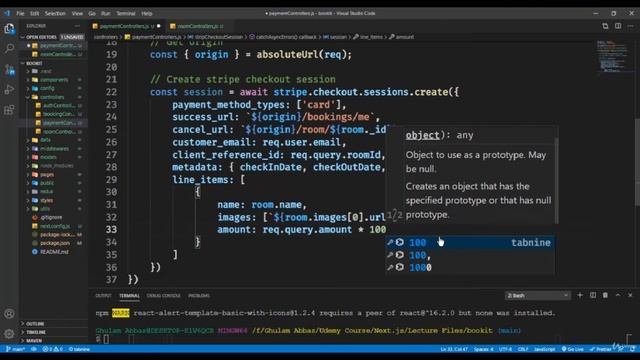Maximize the terminal panel with the chevron
This screenshot has height=360, width=640.
point(618,295)
